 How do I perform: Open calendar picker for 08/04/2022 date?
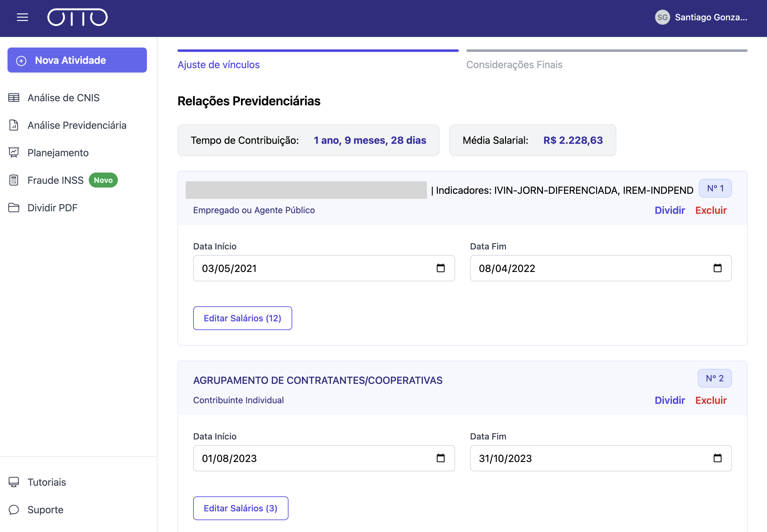(x=717, y=268)
